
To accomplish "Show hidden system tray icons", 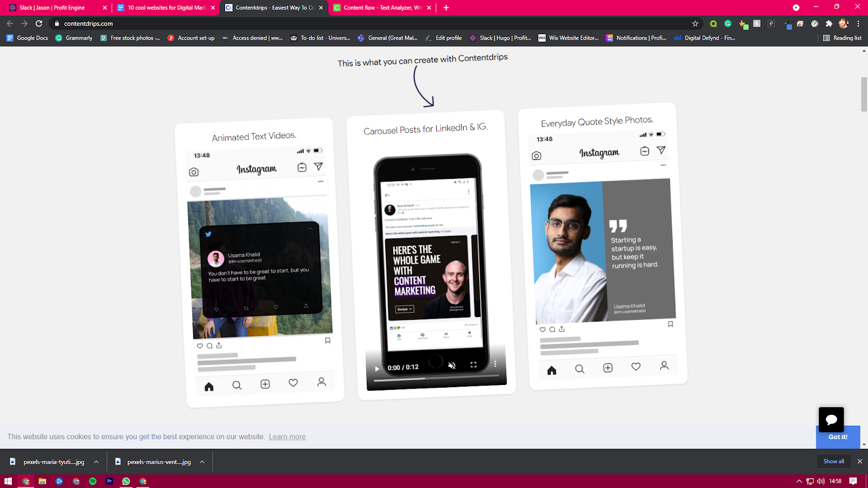I will coord(799,481).
